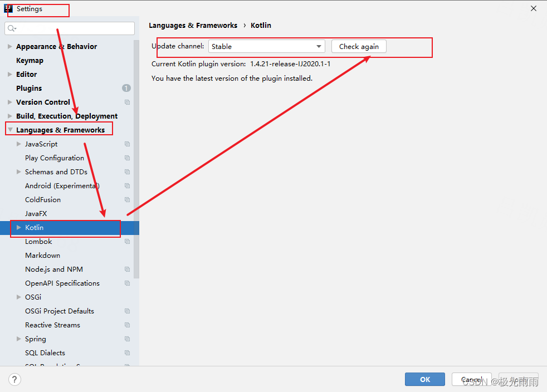This screenshot has width=547, height=392.
Task: Click the info icon next to Plugins
Action: [126, 88]
